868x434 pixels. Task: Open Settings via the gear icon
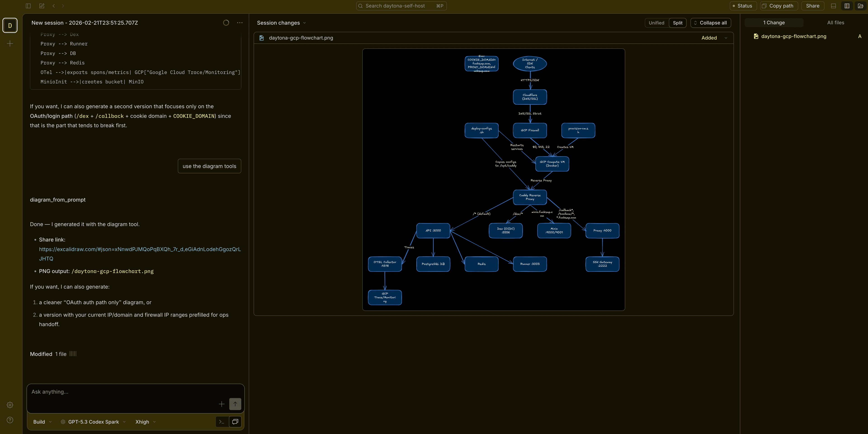(10, 405)
